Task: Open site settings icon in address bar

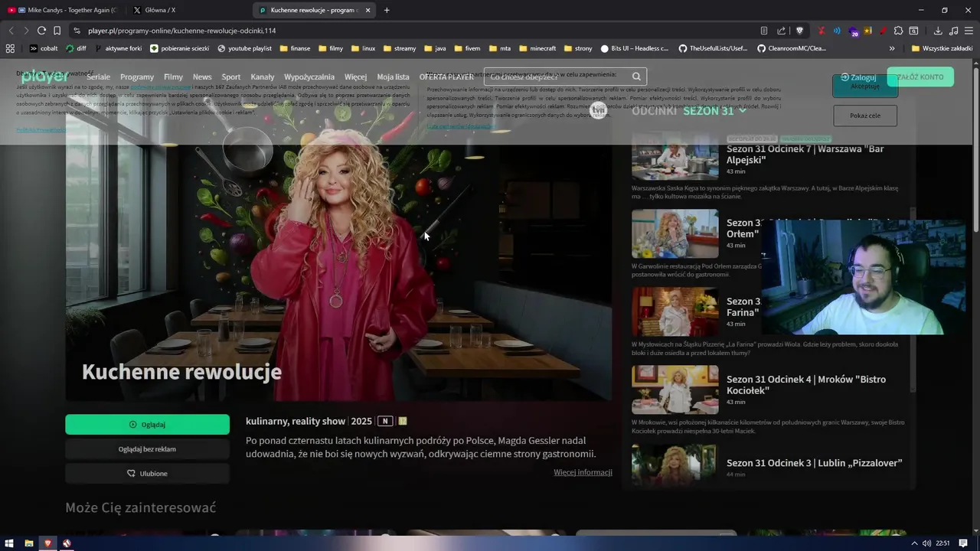Action: pyautogui.click(x=77, y=31)
